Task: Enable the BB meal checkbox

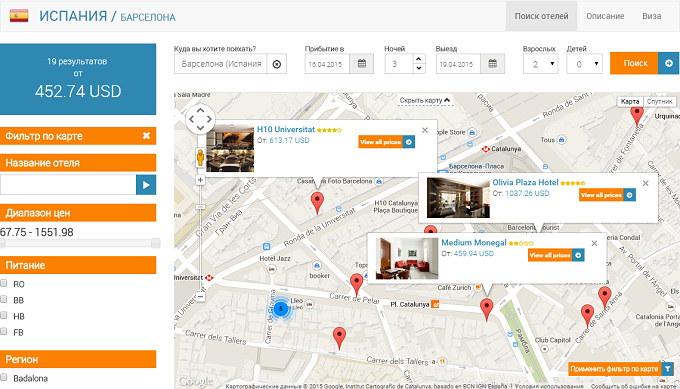Action: pos(4,299)
